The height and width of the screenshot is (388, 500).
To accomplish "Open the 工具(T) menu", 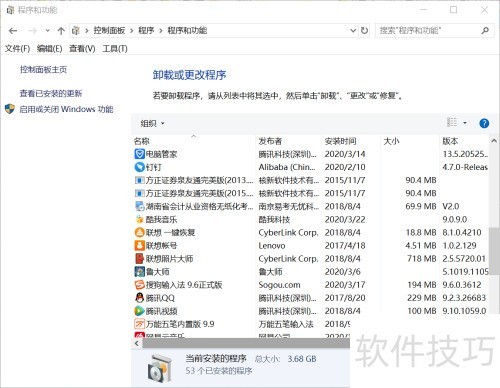I will [115, 49].
